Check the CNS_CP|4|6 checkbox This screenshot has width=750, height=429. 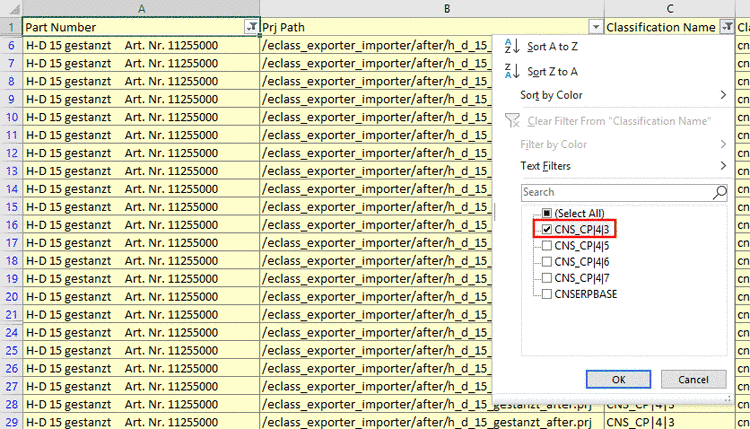(547, 262)
